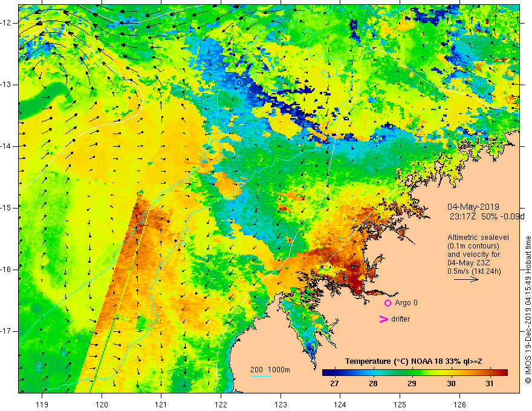Click the '200 1000m' depth contour label

pos(270,370)
